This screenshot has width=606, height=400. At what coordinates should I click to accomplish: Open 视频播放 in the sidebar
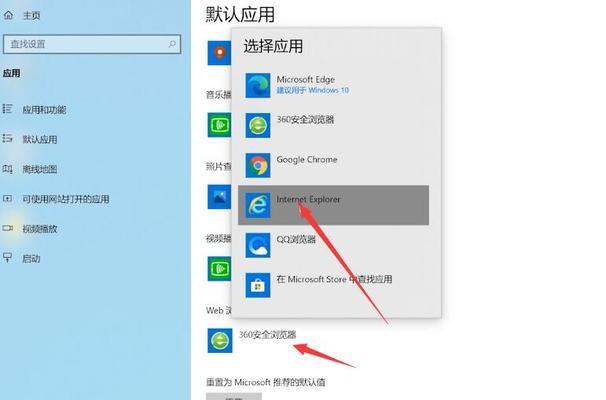[40, 229]
